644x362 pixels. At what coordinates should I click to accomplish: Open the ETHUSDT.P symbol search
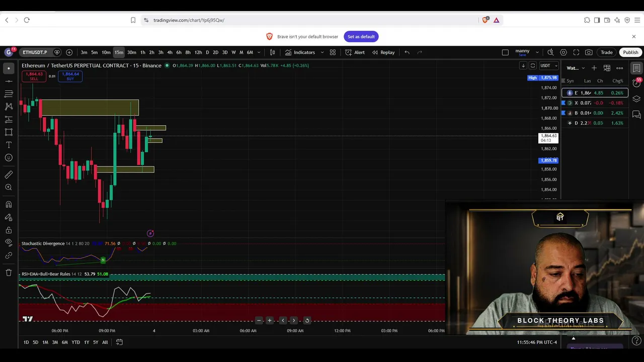[35, 52]
